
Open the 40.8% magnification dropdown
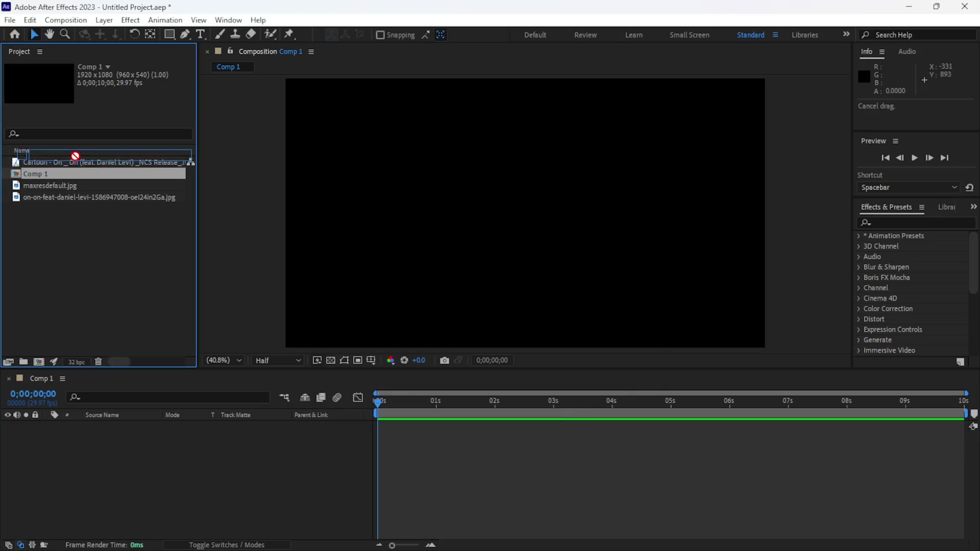[x=224, y=360]
